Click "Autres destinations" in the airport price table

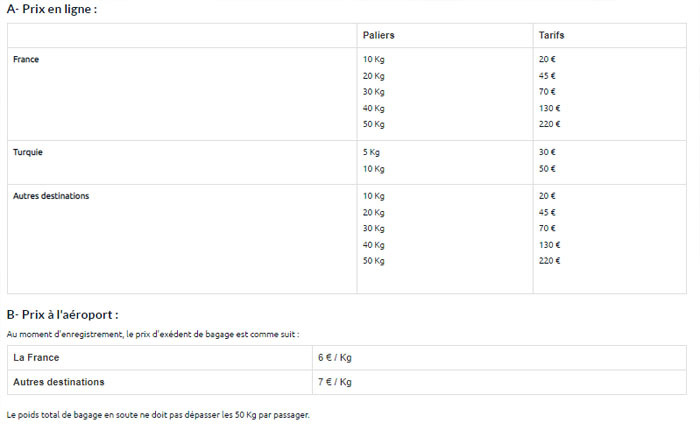pyautogui.click(x=58, y=382)
